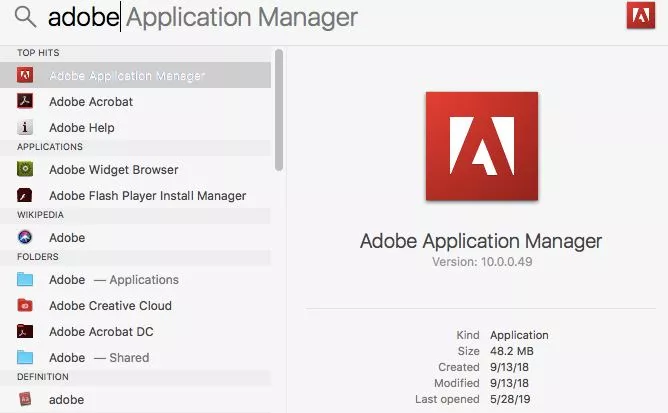
Task: Click the Adobe — Shared folder icon
Action: (x=25, y=357)
